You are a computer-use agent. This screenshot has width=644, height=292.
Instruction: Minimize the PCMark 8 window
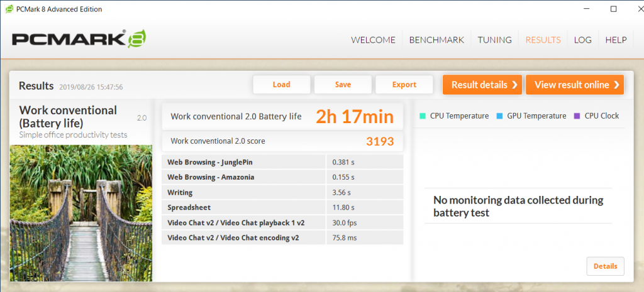click(x=586, y=9)
